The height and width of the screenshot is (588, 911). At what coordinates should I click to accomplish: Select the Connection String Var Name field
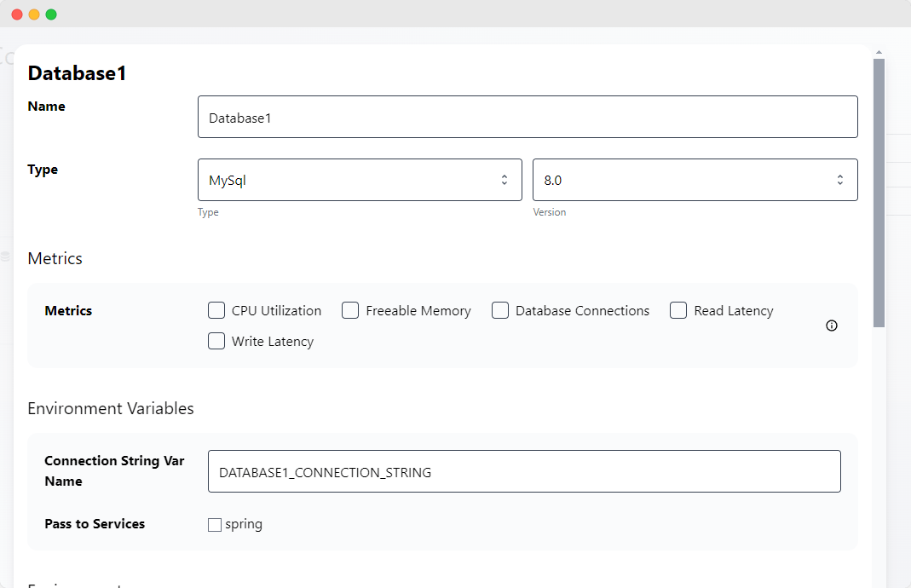pyautogui.click(x=523, y=470)
